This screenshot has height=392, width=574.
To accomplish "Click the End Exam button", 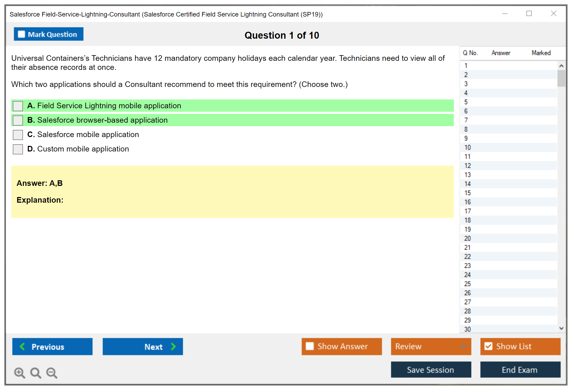I will pyautogui.click(x=520, y=370).
